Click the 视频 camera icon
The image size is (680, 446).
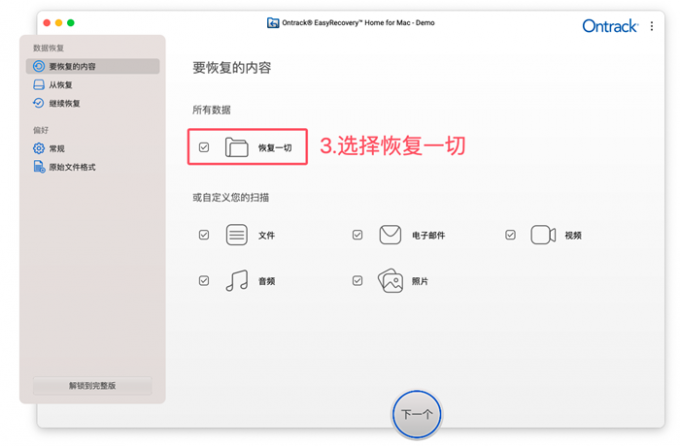[543, 235]
